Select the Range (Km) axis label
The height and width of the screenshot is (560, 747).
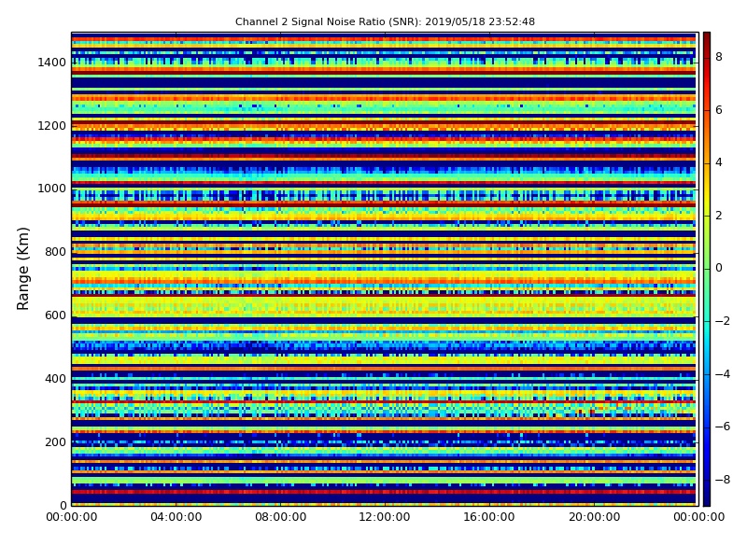(22, 269)
